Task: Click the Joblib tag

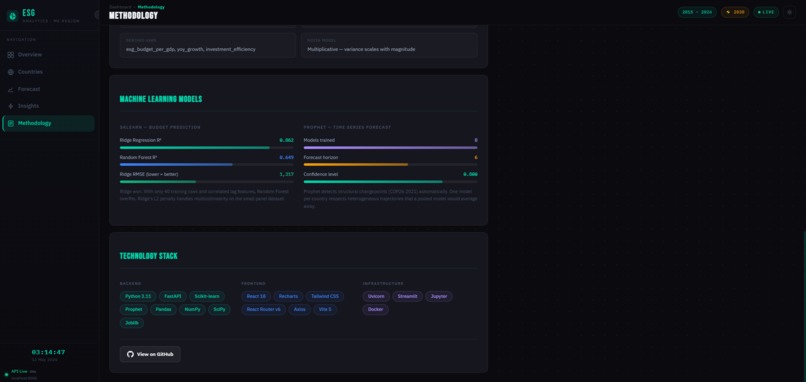Action: click(x=132, y=323)
